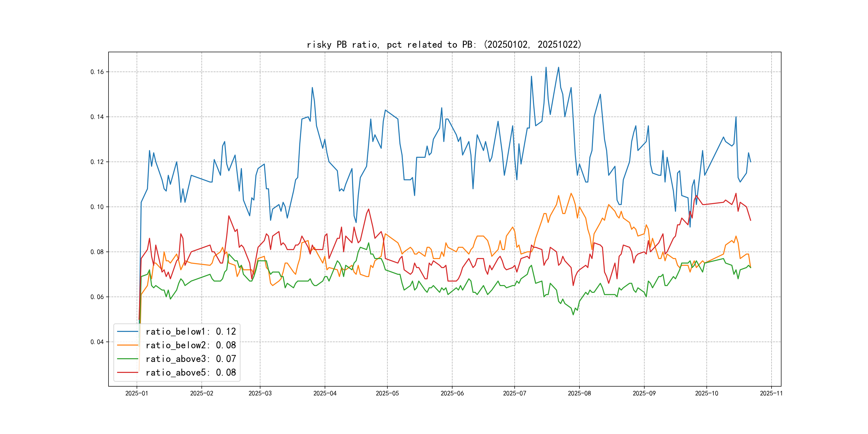Click the 0.04 y-axis tick label

coord(97,342)
